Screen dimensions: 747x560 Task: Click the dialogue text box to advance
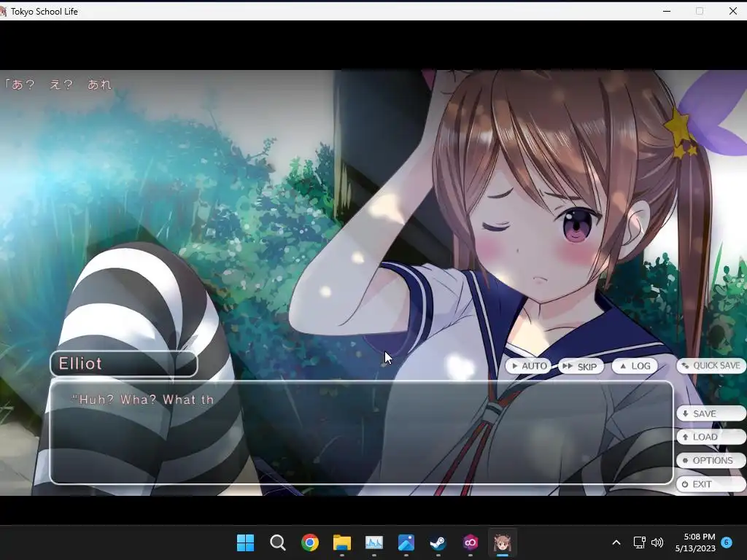361,432
